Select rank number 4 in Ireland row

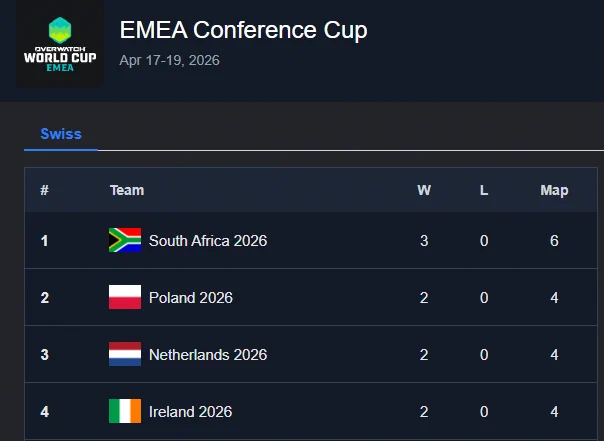(45, 412)
